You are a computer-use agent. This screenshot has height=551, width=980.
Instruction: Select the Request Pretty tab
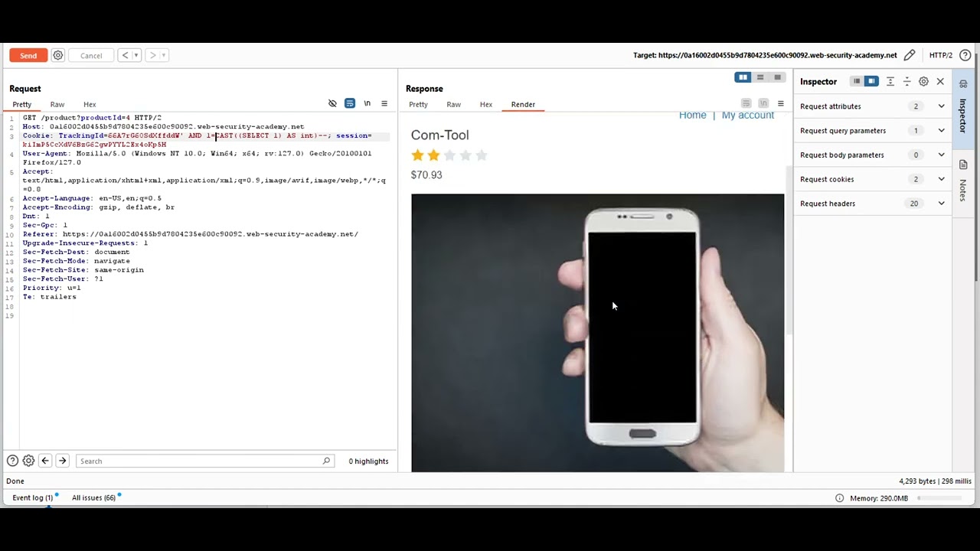(22, 104)
